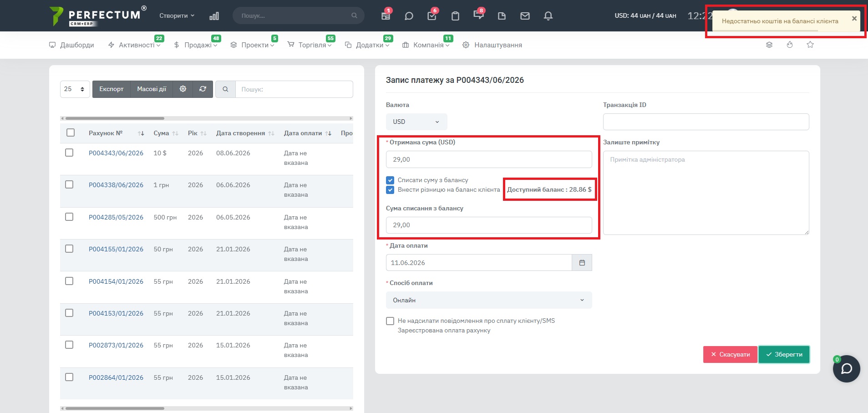Check Не надсилати повідомлення про сплату
The image size is (868, 413).
390,321
